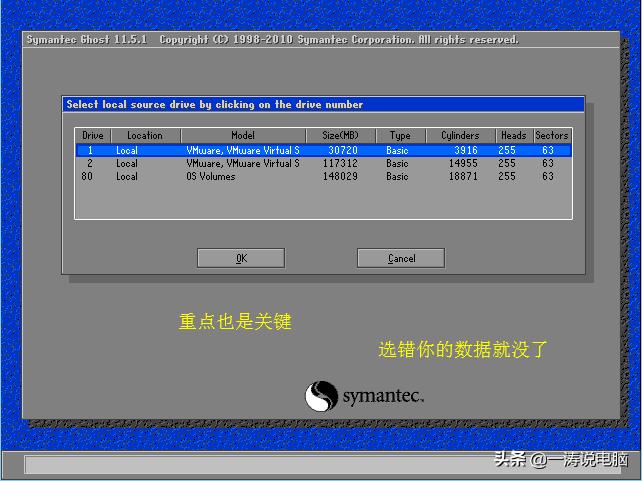The height and width of the screenshot is (481, 642).
Task: Click the Model column header
Action: (243, 135)
